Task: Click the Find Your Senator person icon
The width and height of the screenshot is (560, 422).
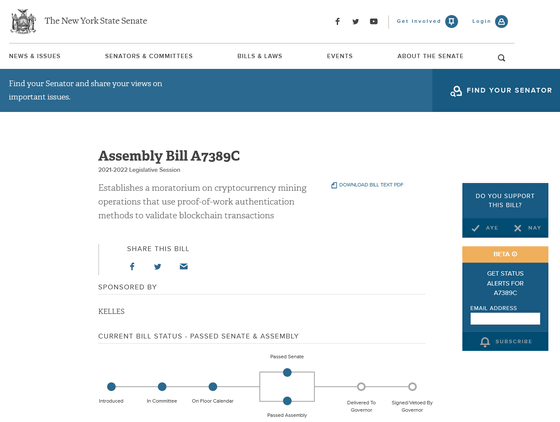Action: 456,91
